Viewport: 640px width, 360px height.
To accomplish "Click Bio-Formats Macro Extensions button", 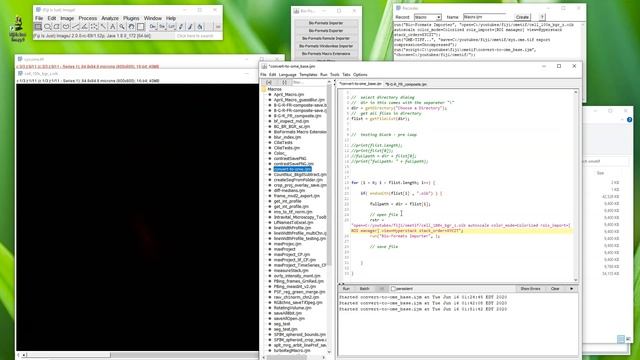I will tap(326, 54).
